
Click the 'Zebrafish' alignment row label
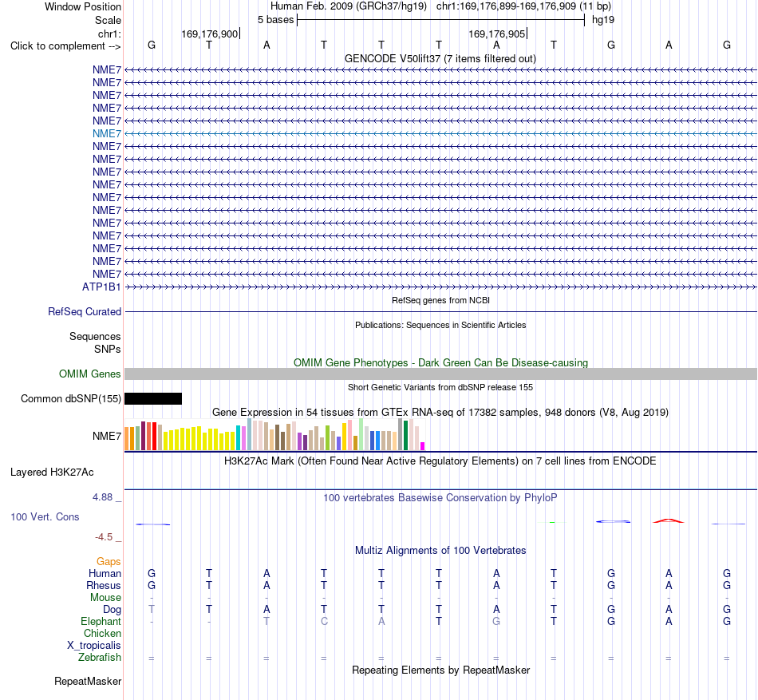(100, 658)
